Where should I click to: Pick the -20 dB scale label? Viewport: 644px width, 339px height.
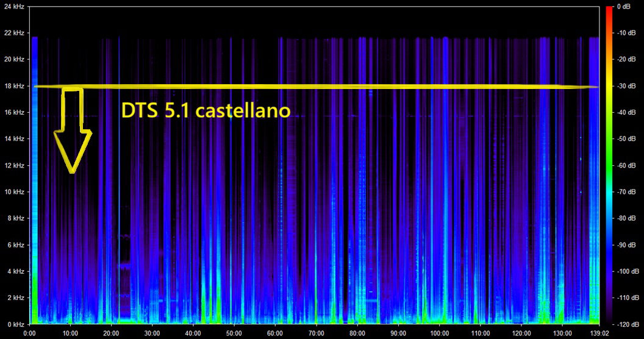(627, 59)
